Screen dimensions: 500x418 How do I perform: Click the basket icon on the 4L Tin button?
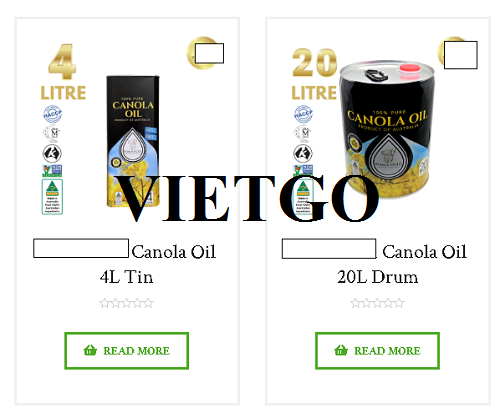[x=90, y=350]
